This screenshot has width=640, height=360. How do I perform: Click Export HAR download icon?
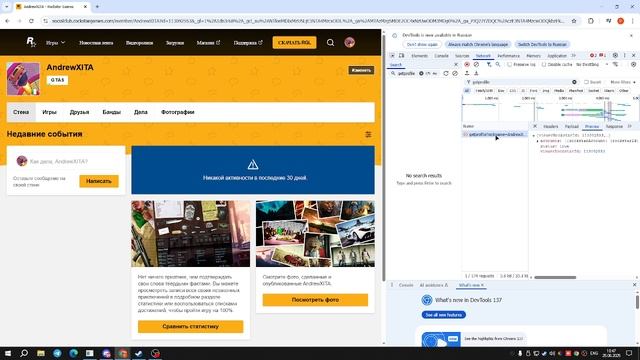click(x=476, y=73)
